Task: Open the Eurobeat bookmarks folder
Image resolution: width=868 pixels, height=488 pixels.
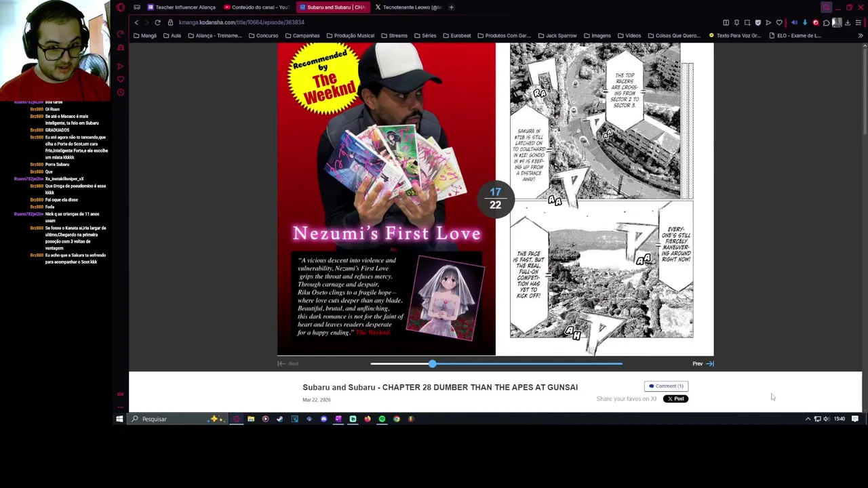Action: pyautogui.click(x=456, y=36)
